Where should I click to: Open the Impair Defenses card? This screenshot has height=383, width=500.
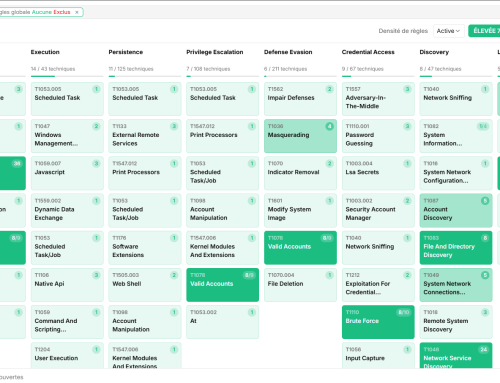300,99
